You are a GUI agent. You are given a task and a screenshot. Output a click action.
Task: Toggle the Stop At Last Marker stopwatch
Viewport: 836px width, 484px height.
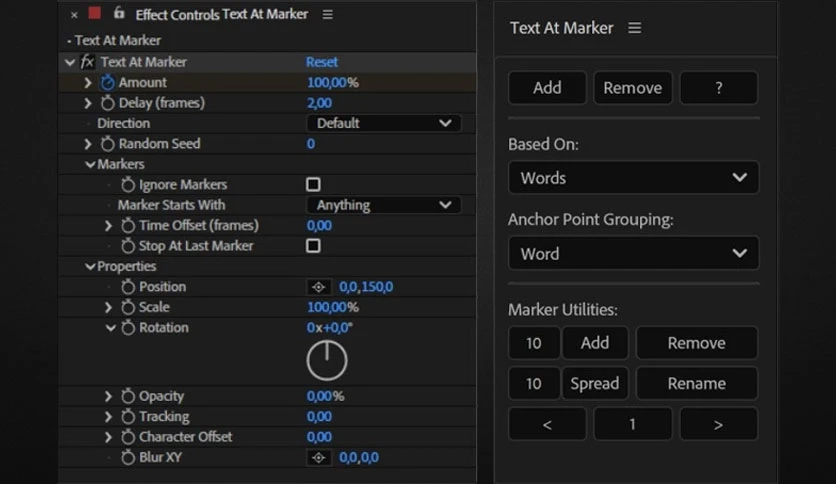tap(128, 246)
